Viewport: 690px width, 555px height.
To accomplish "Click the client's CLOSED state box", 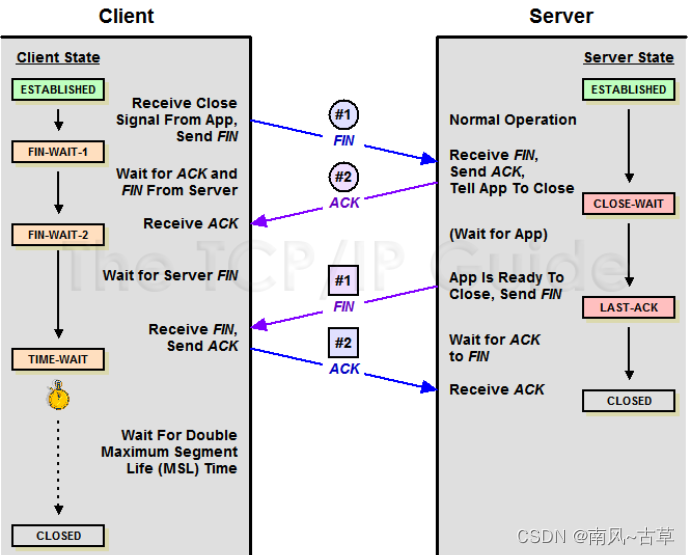I will tap(58, 536).
